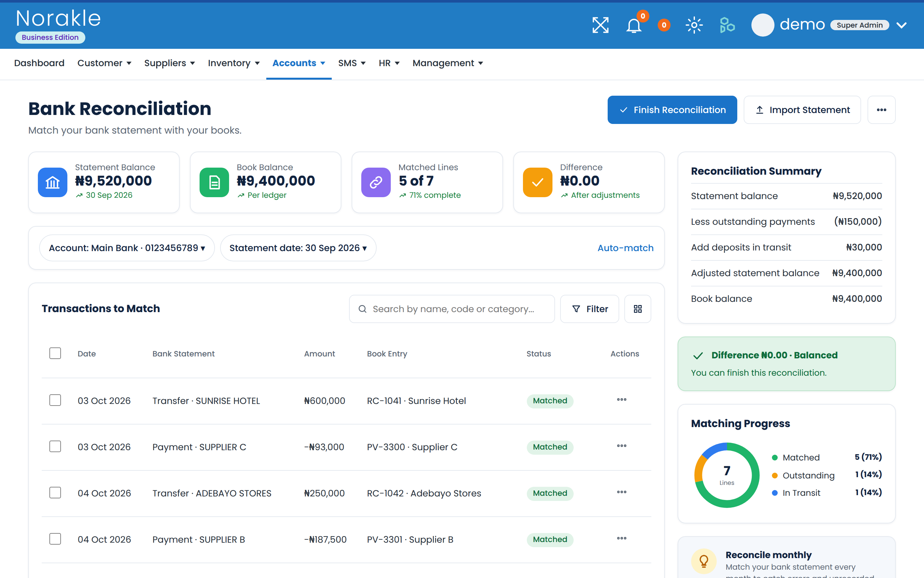The image size is (924, 578).
Task: Expand the Customer menu
Action: point(104,63)
